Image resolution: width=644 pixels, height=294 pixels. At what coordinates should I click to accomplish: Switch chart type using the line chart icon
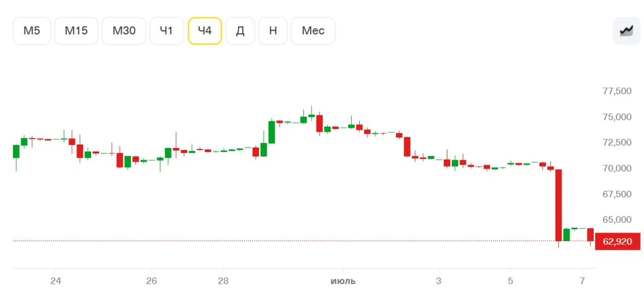pos(626,31)
